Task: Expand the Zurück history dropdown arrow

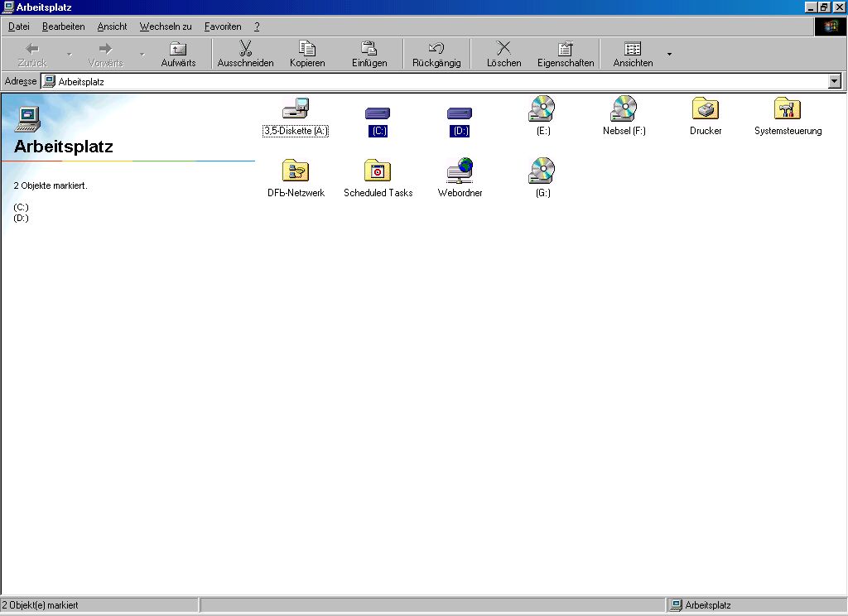Action: (70, 54)
